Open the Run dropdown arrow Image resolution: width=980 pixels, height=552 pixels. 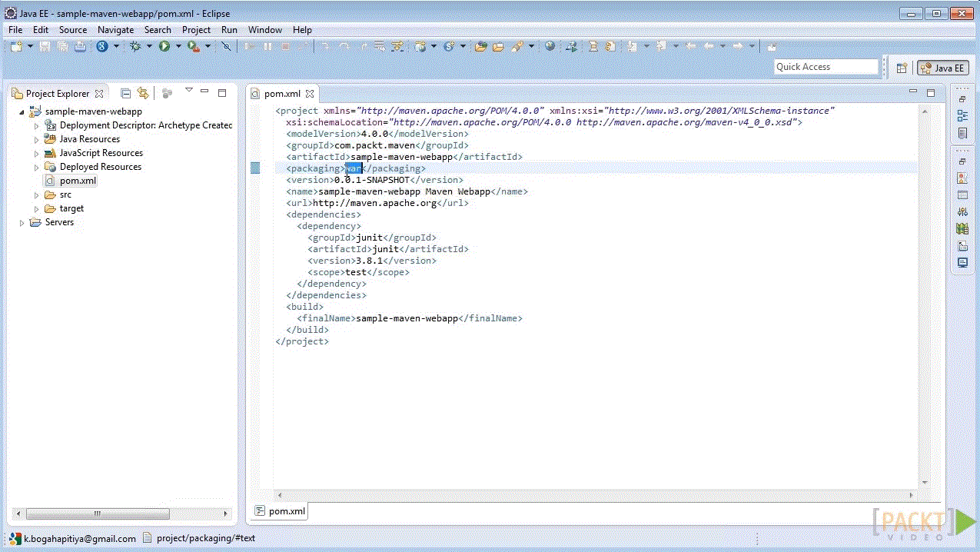(x=178, y=46)
